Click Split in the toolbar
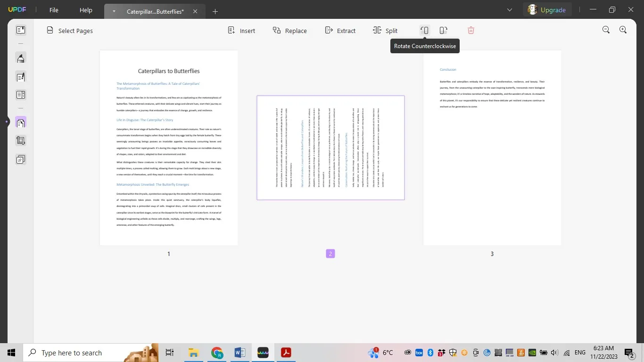The height and width of the screenshot is (362, 644). click(x=385, y=31)
